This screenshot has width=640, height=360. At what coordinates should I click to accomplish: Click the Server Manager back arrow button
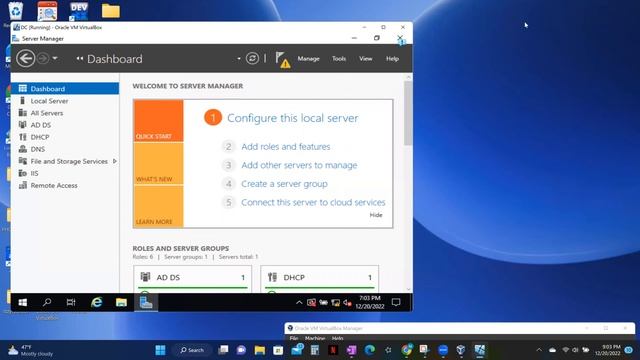tap(25, 58)
